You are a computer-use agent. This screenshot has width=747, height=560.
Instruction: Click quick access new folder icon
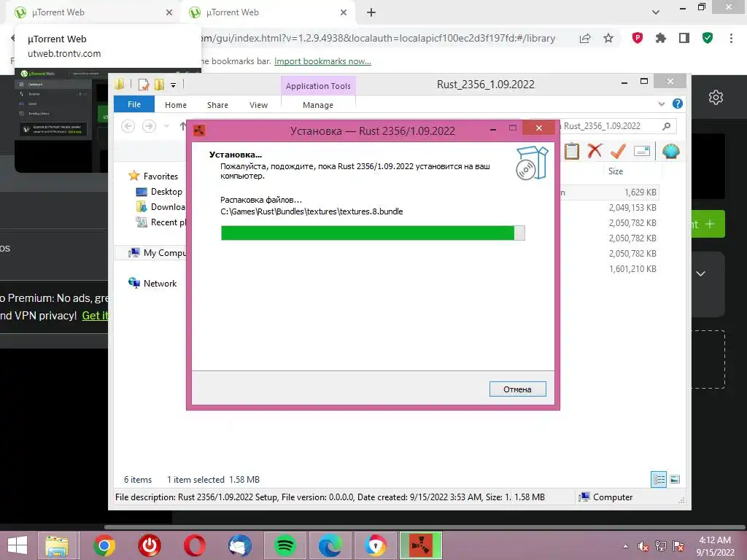[x=159, y=85]
